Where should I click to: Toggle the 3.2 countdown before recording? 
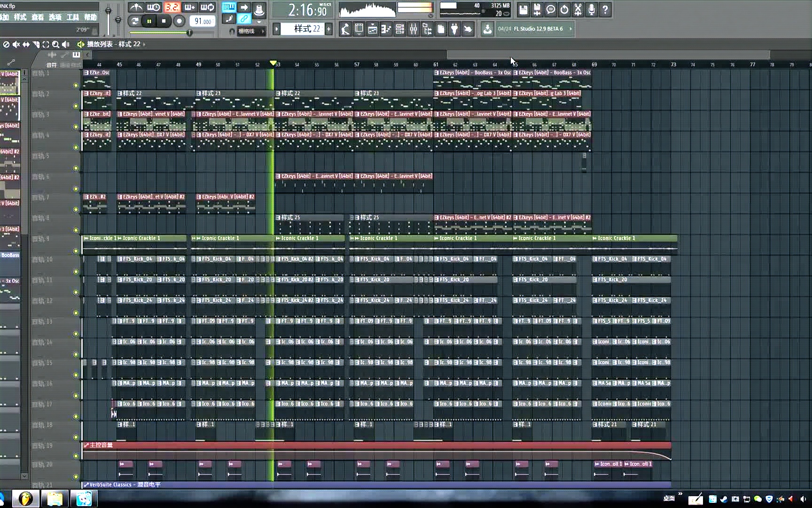(172, 8)
